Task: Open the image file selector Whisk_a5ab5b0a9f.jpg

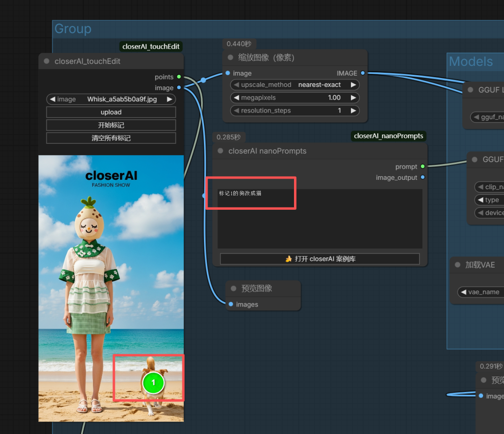Action: 111,99
